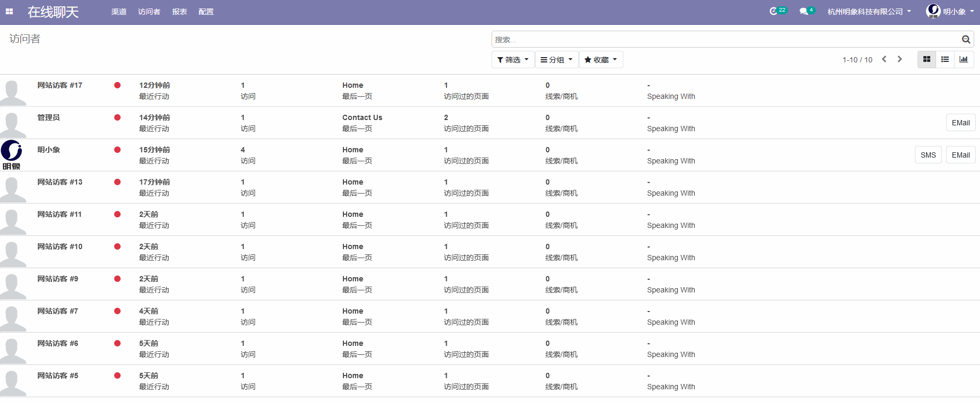Open visitor 网站访客 #13
This screenshot has width=980, height=403.
click(x=60, y=182)
